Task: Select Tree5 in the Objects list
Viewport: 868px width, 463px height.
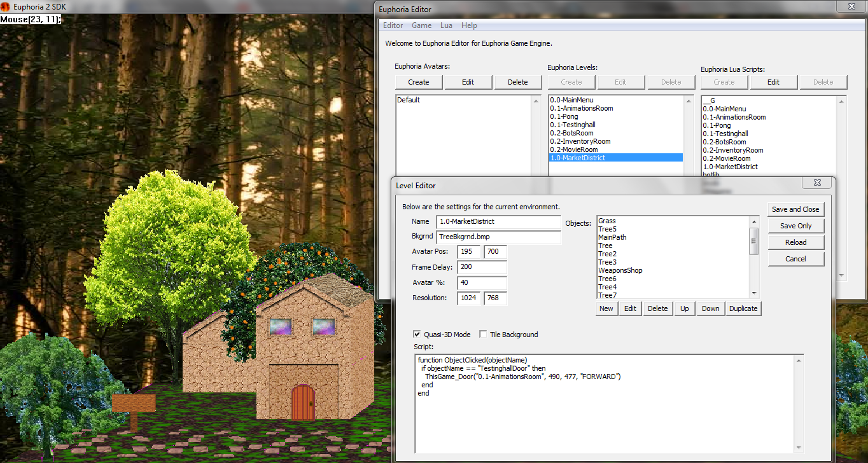Action: tap(673, 229)
